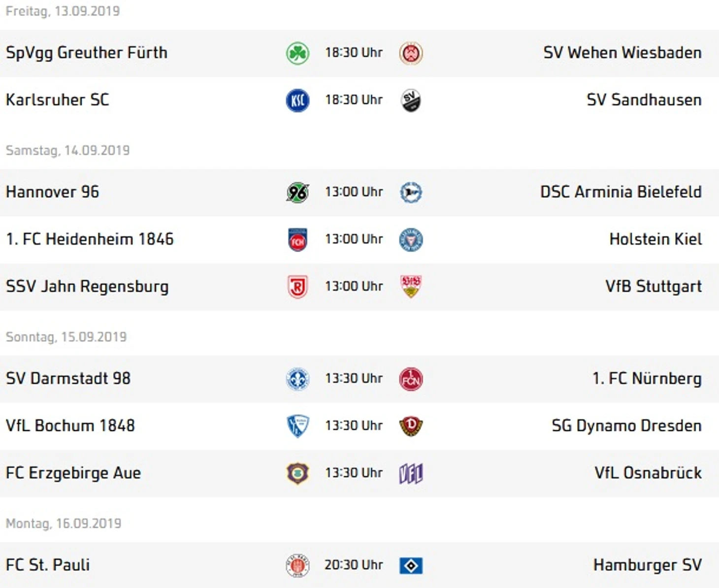This screenshot has width=719, height=588.
Task: Select the SV Sandhausen black-white crest
Action: click(411, 100)
